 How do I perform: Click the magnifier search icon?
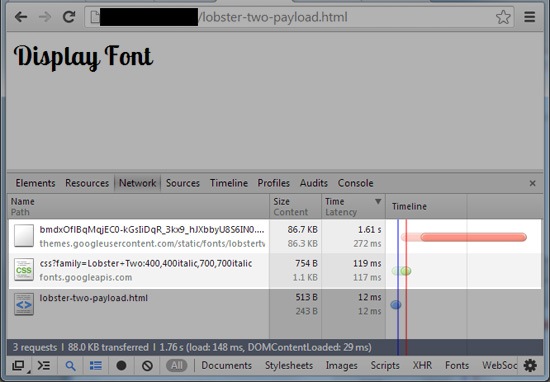(71, 366)
